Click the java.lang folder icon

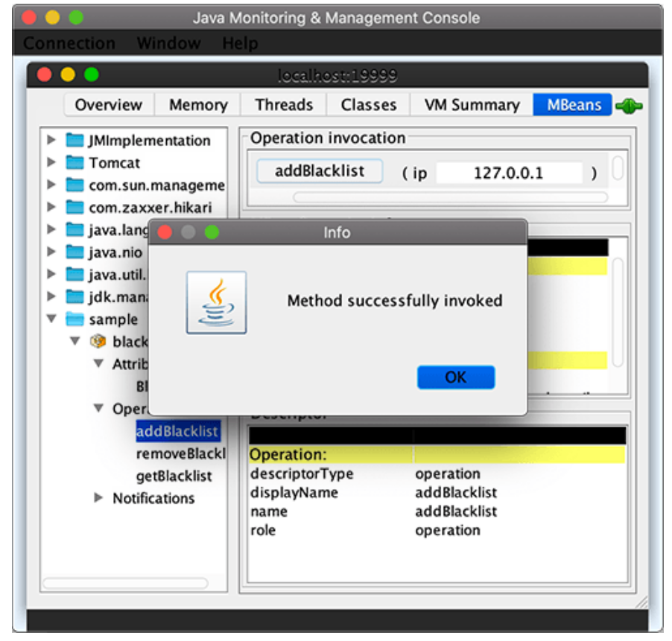[x=75, y=229]
